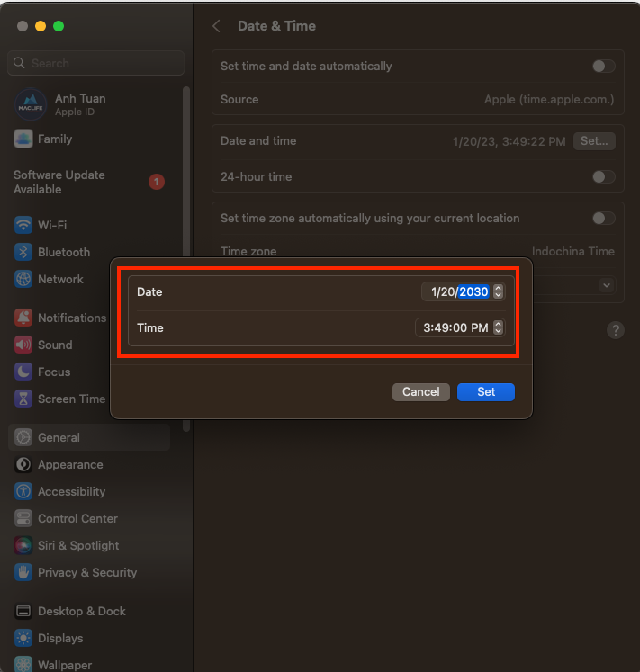Toggle Set time and date automatically
The width and height of the screenshot is (640, 672).
[x=604, y=67]
